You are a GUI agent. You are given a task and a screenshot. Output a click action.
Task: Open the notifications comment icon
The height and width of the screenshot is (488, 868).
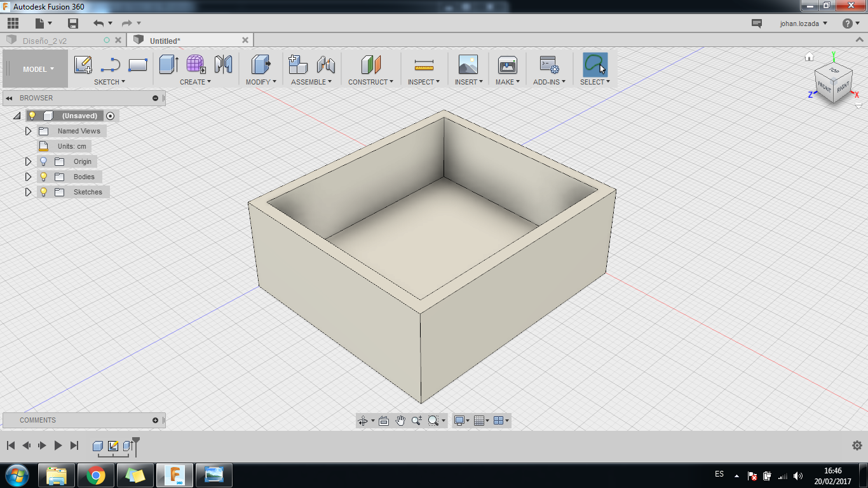(756, 24)
